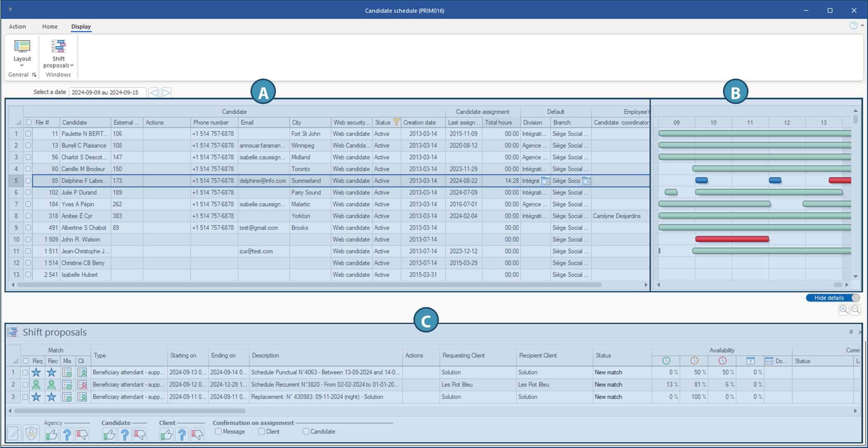The image size is (868, 448).
Task: Click Client question mark icon
Action: (x=182, y=434)
